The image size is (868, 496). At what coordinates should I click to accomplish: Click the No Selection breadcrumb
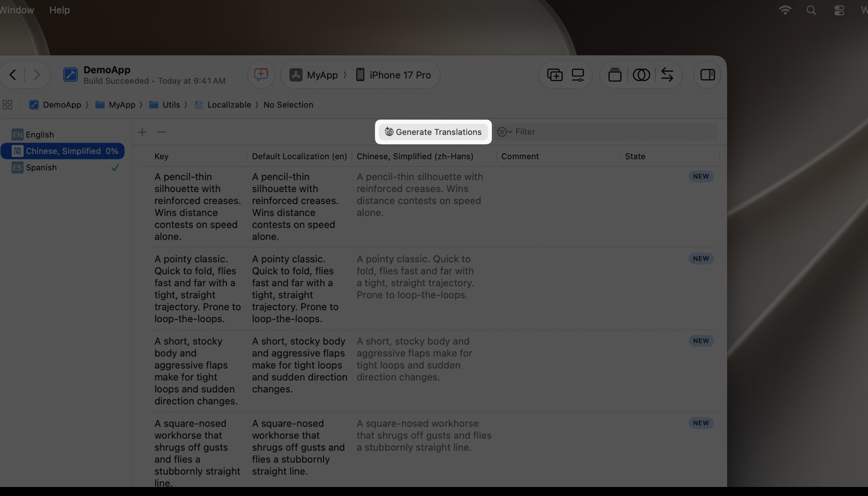288,105
